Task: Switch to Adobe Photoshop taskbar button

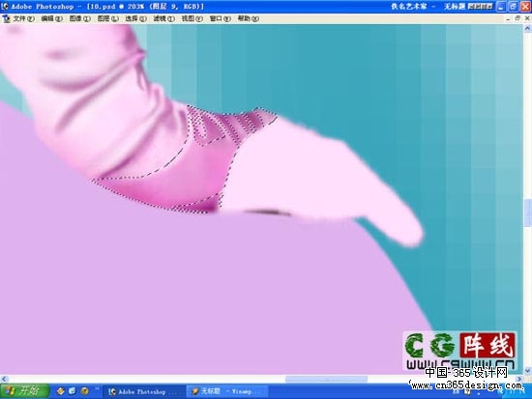Action: point(143,391)
